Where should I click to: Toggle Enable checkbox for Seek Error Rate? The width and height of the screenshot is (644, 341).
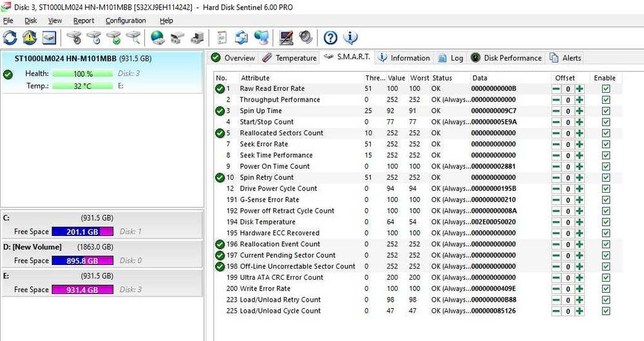[606, 144]
